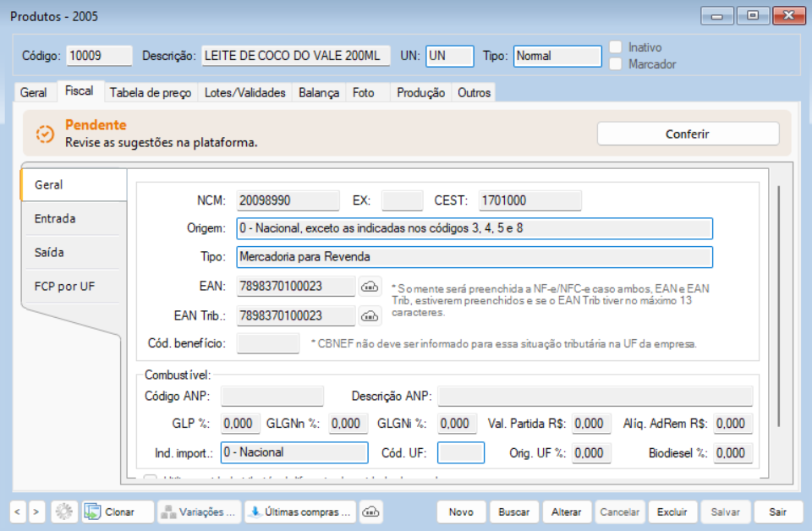Select the FCP por UF side section

pyautogui.click(x=73, y=286)
